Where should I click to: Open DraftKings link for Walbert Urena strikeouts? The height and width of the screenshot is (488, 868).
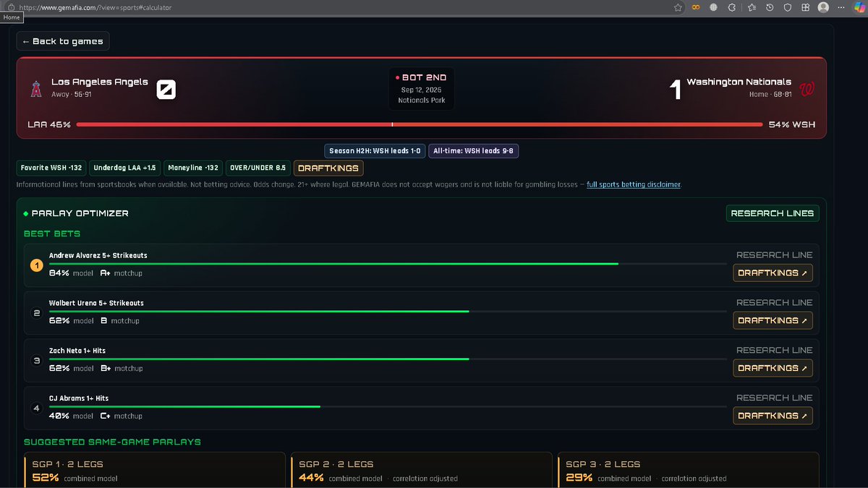(x=773, y=320)
